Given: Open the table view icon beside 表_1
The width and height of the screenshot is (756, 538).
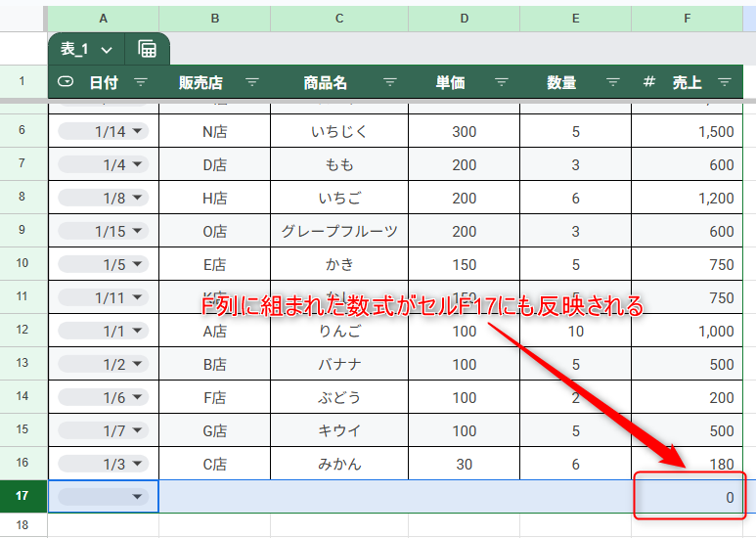Looking at the screenshot, I should coord(148,49).
